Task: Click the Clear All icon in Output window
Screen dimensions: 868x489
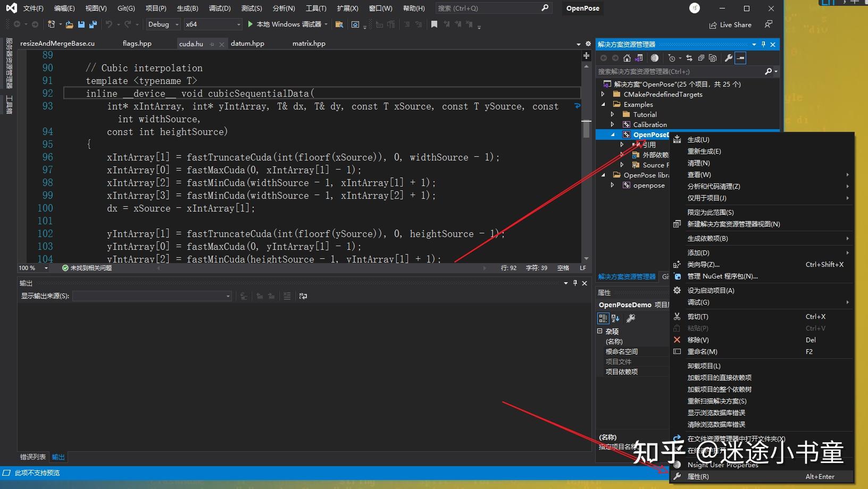Action: 287,296
